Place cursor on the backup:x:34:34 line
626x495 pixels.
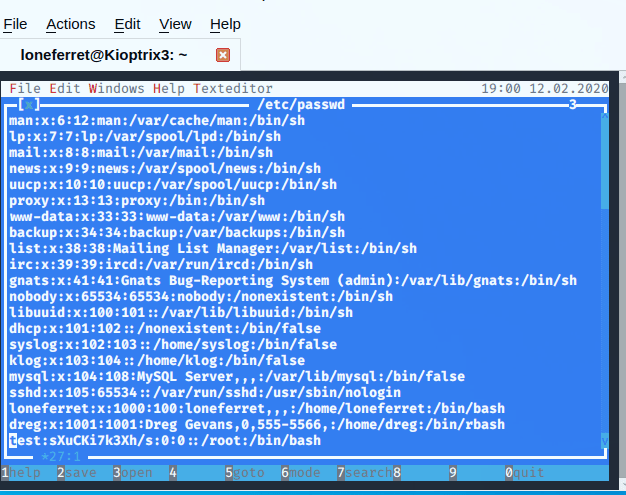pos(177,232)
